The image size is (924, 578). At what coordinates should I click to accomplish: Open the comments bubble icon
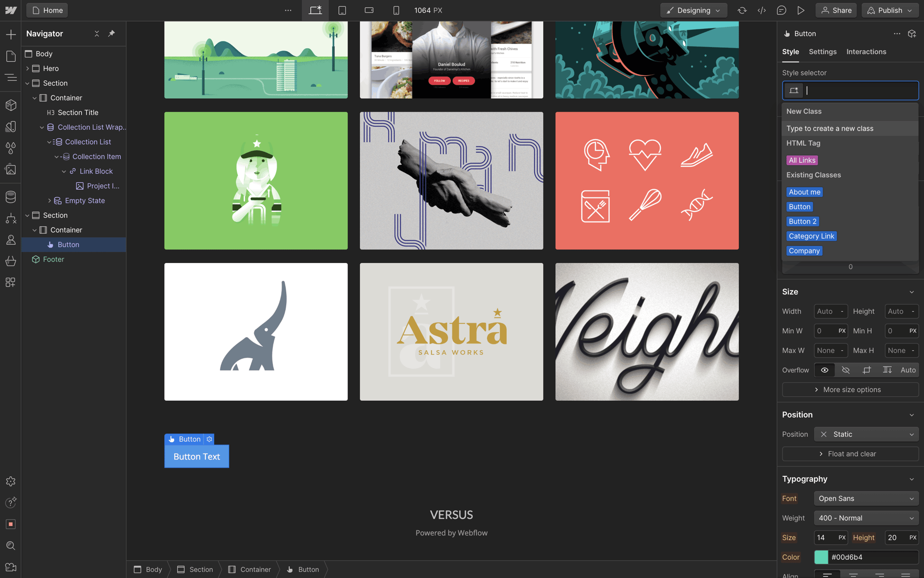coord(782,10)
